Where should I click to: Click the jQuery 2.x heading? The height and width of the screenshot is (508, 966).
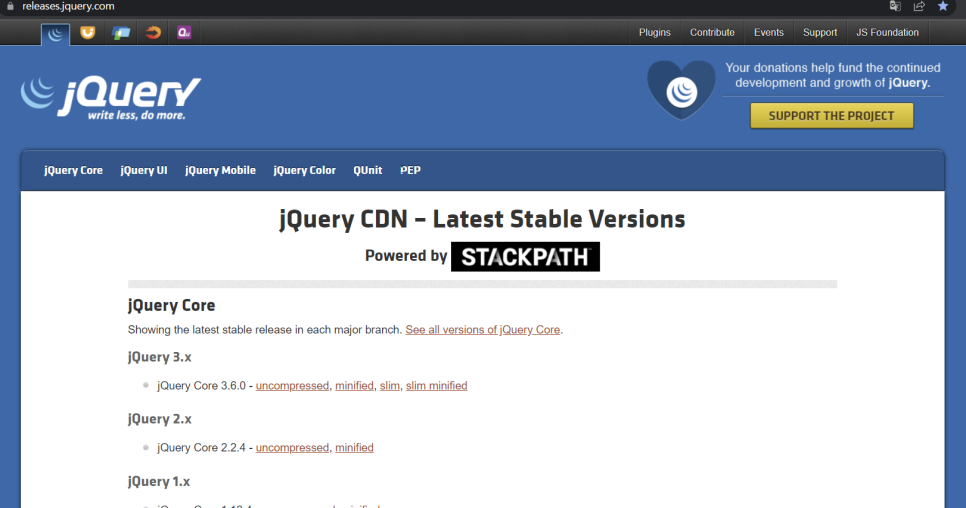pos(160,419)
